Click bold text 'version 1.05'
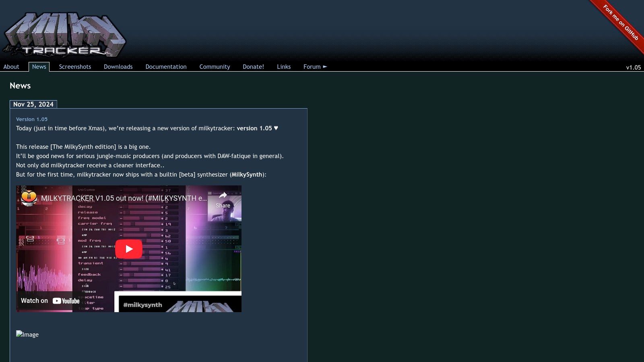Image resolution: width=644 pixels, height=362 pixels. point(254,128)
